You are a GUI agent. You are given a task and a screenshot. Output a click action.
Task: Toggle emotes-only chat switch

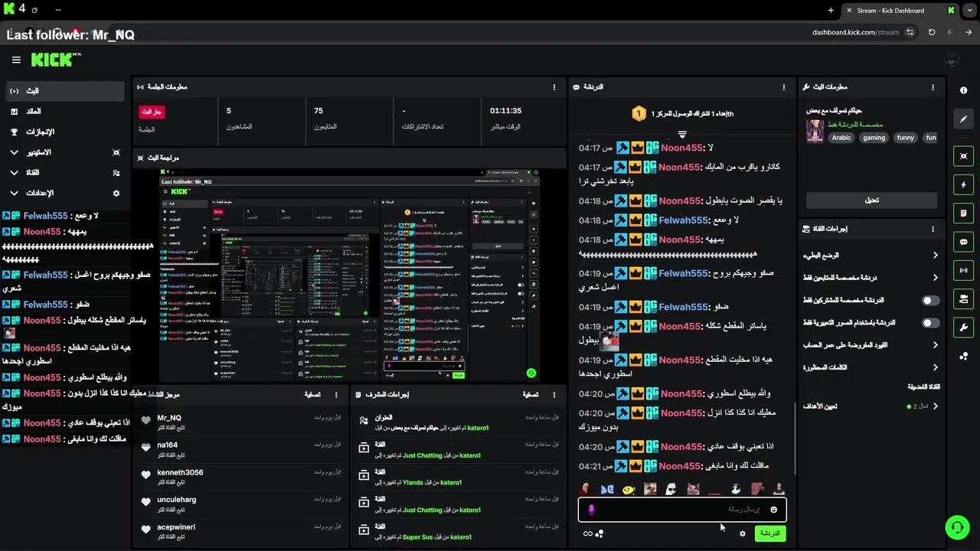(x=930, y=323)
